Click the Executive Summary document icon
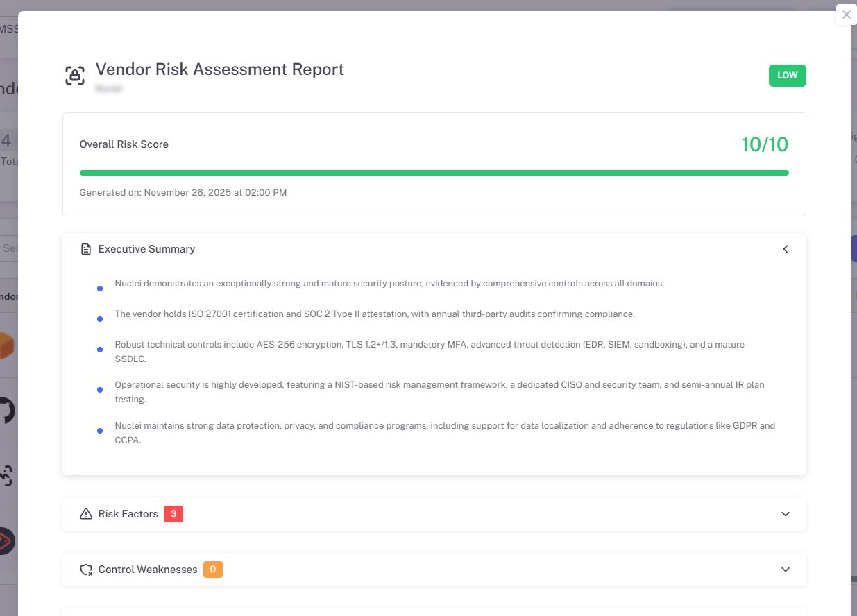857x616 pixels. (x=85, y=248)
